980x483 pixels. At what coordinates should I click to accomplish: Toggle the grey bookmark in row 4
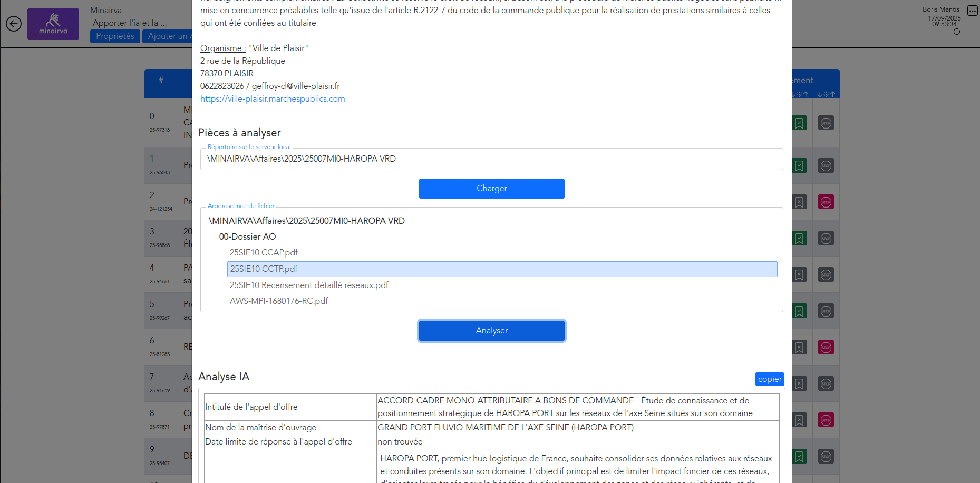(x=799, y=275)
